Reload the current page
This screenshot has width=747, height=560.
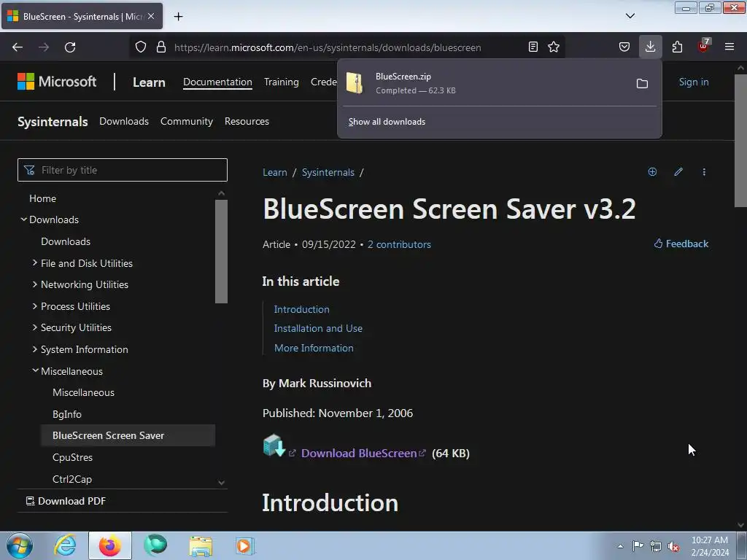70,47
